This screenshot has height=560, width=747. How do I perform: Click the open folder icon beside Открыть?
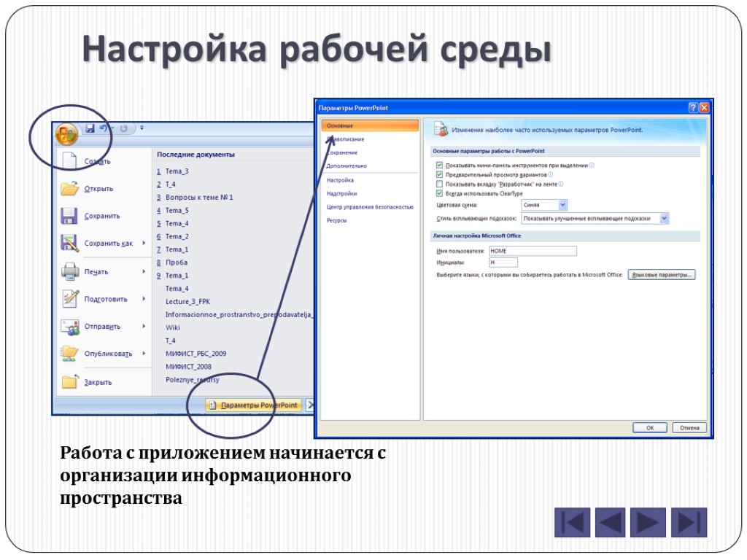[x=69, y=188]
